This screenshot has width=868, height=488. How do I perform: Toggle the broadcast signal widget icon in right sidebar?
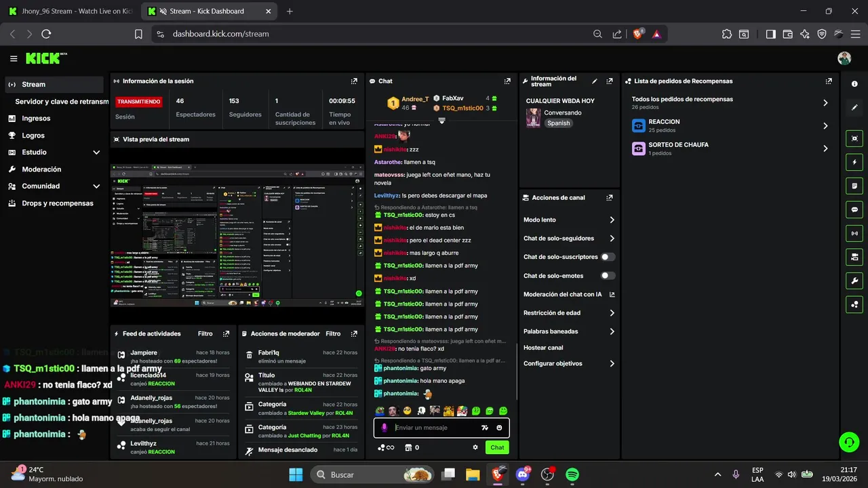pyautogui.click(x=854, y=233)
